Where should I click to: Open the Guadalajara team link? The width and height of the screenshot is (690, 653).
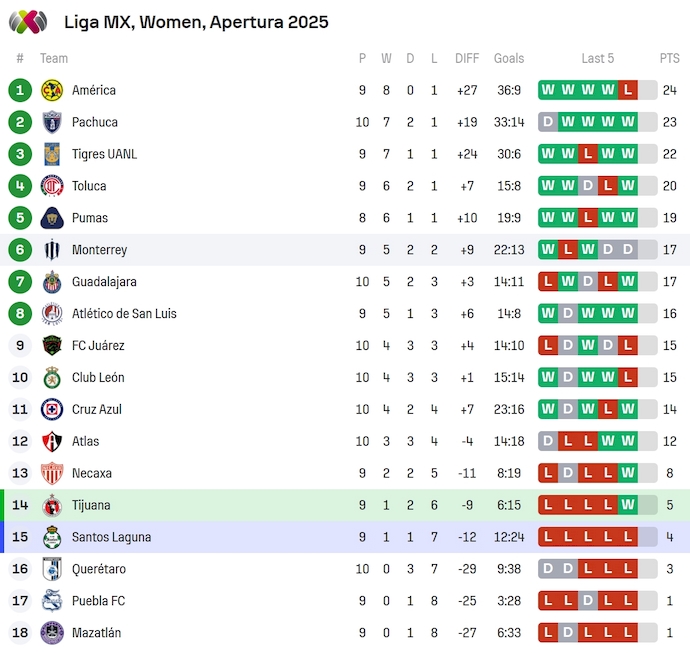104,282
